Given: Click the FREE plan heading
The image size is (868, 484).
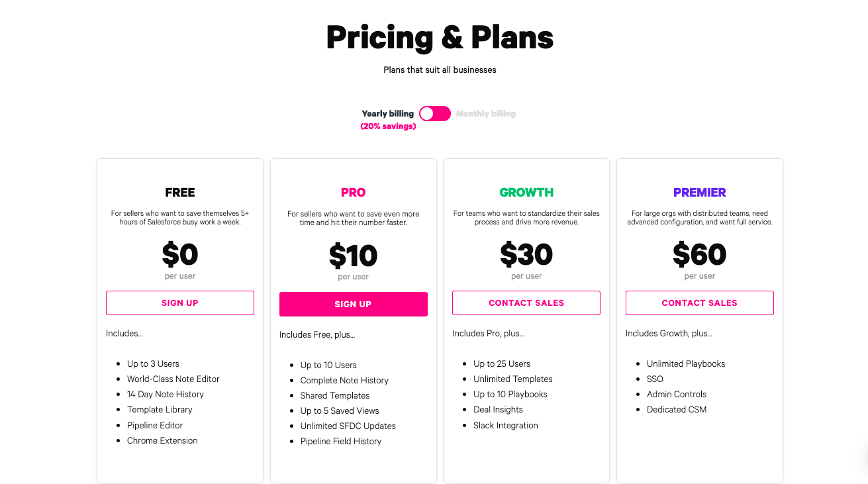Looking at the screenshot, I should 180,193.
